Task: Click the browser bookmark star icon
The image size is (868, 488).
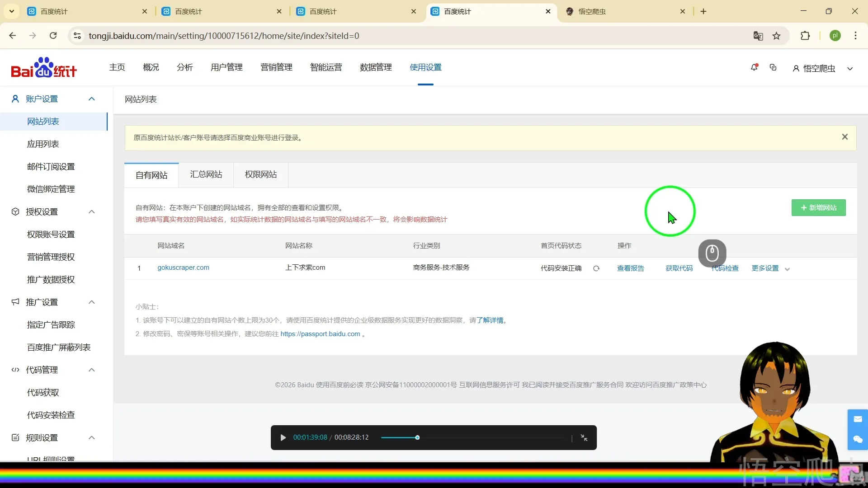Action: [776, 36]
